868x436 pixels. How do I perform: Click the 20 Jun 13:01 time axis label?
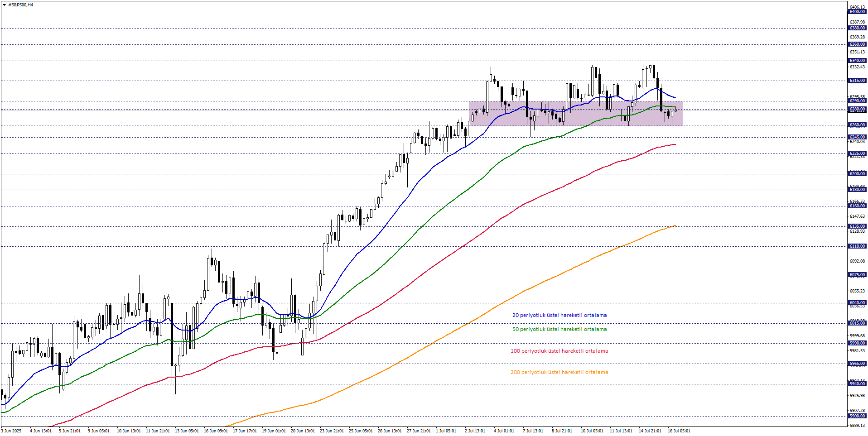pos(303,431)
